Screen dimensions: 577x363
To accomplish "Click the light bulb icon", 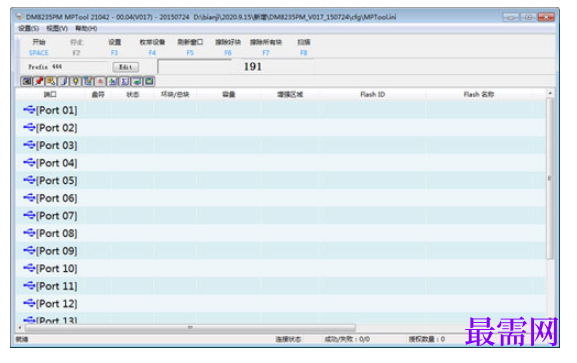I will tap(75, 81).
